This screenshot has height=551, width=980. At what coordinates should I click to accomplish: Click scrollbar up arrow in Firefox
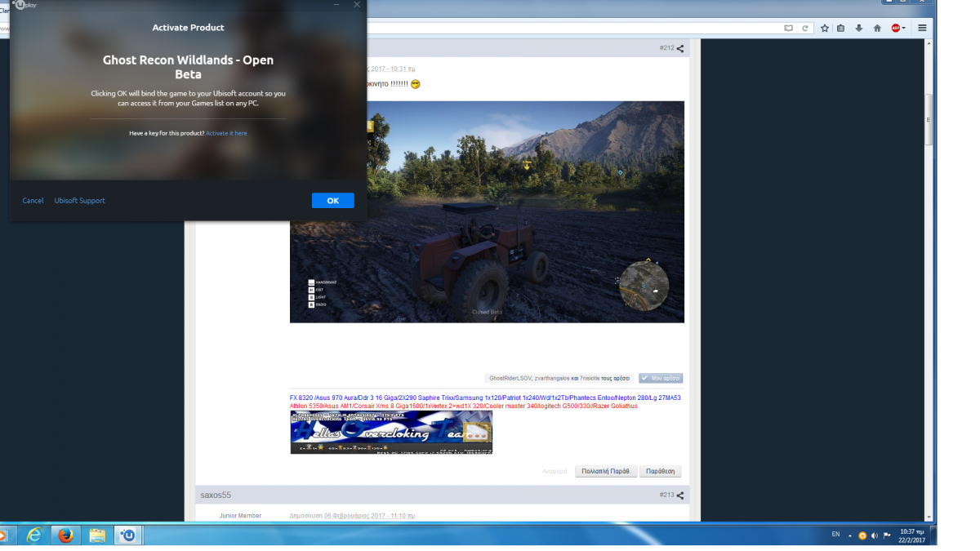(x=928, y=44)
